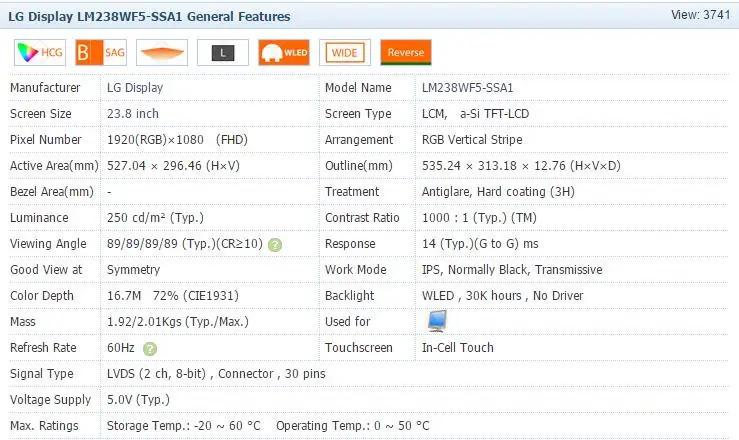
Task: Click the HCG high color gamut icon
Action: coord(40,52)
